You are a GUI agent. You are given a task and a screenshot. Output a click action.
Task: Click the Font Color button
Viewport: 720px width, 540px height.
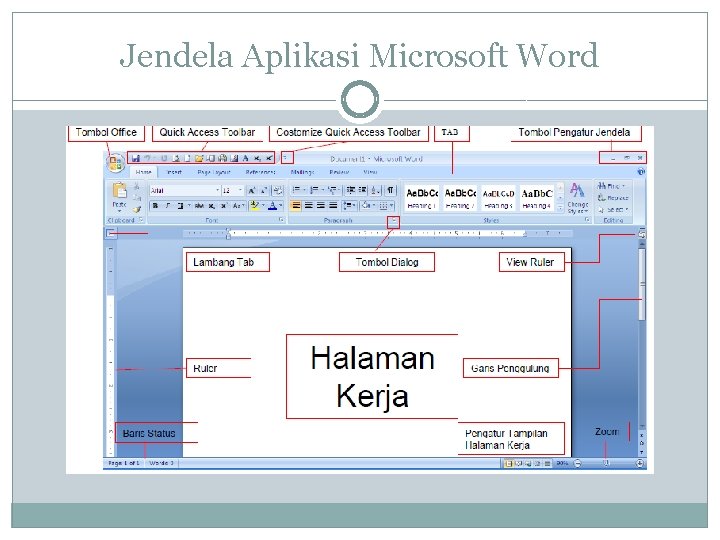pyautogui.click(x=275, y=206)
